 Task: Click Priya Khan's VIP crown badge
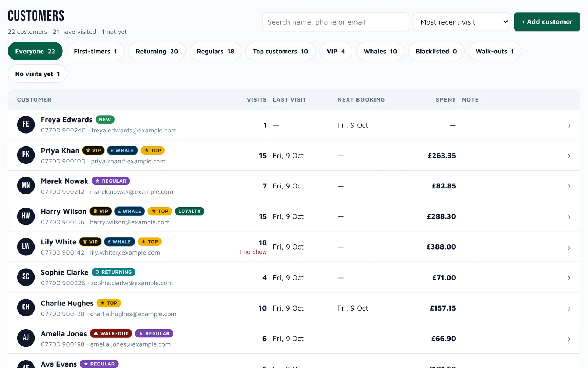tap(93, 151)
